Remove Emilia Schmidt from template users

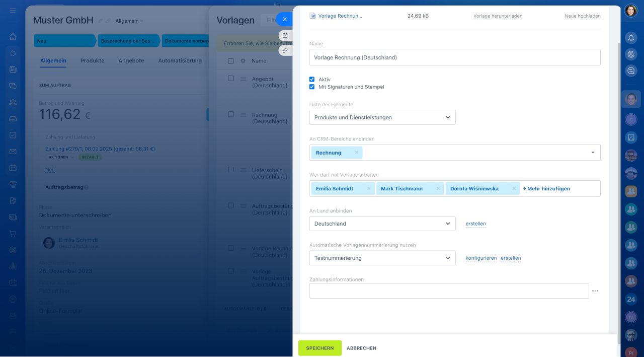pos(369,188)
